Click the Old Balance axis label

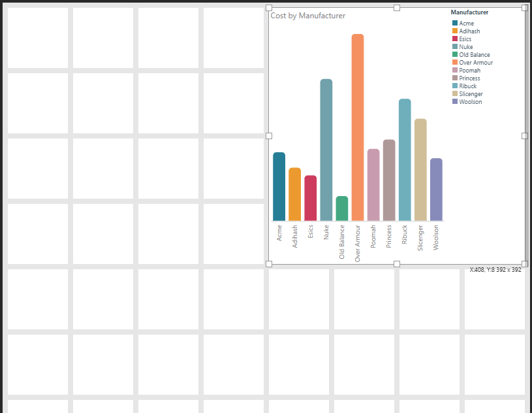(x=342, y=242)
